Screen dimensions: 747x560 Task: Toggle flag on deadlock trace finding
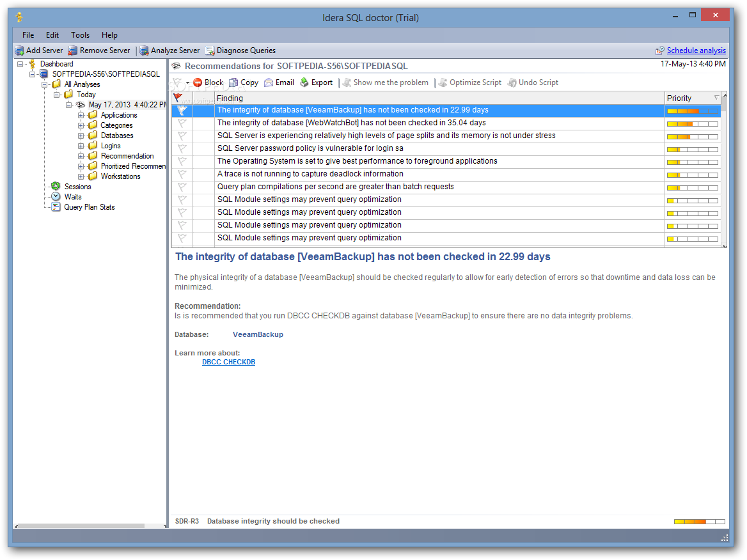click(x=182, y=175)
